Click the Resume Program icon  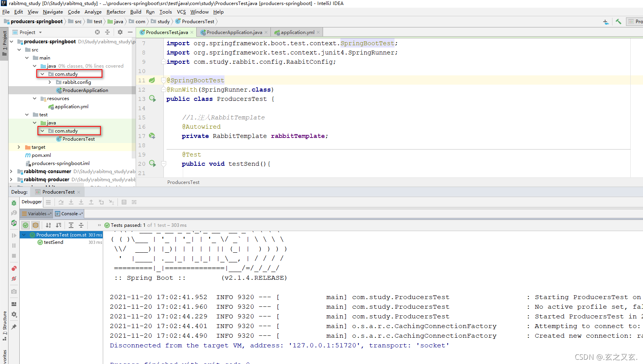click(14, 235)
